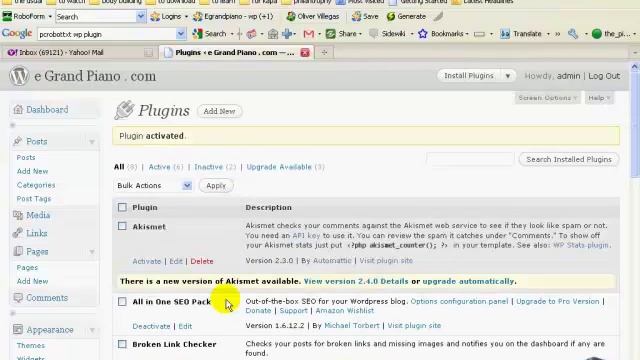Viewport: 640px width, 360px height.
Task: Click the Google toolbar Share button
Action: pos(342,34)
